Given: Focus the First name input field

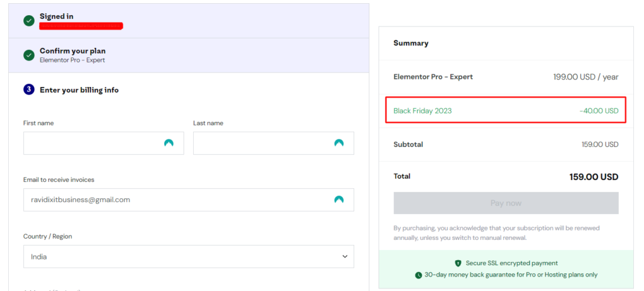Looking at the screenshot, I should (104, 143).
